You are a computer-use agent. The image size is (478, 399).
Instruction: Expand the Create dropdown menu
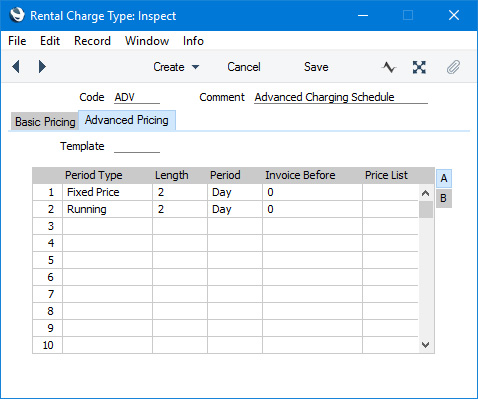pyautogui.click(x=176, y=67)
